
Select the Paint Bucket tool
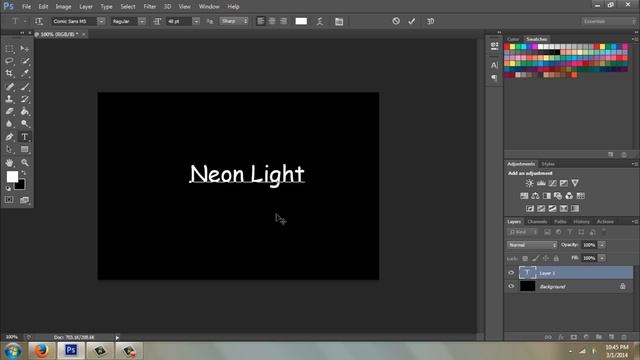[24, 111]
